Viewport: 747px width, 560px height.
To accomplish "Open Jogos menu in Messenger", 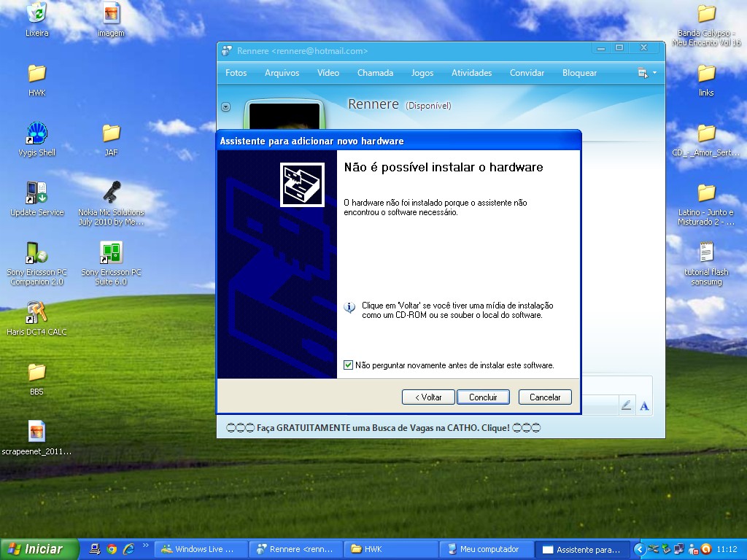I will coord(422,73).
